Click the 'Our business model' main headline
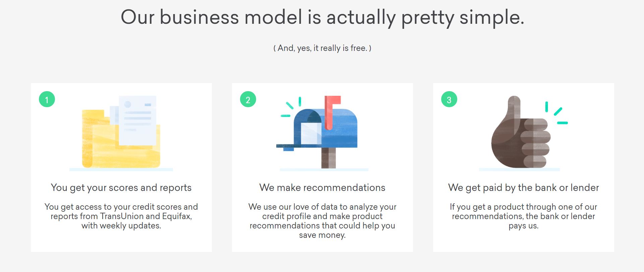Viewport: 644px width, 272px height. click(322, 17)
